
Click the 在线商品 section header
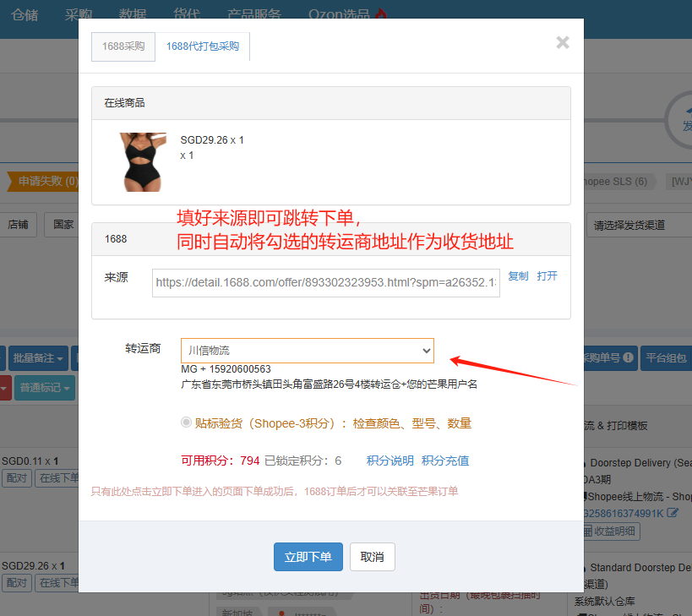point(331,103)
